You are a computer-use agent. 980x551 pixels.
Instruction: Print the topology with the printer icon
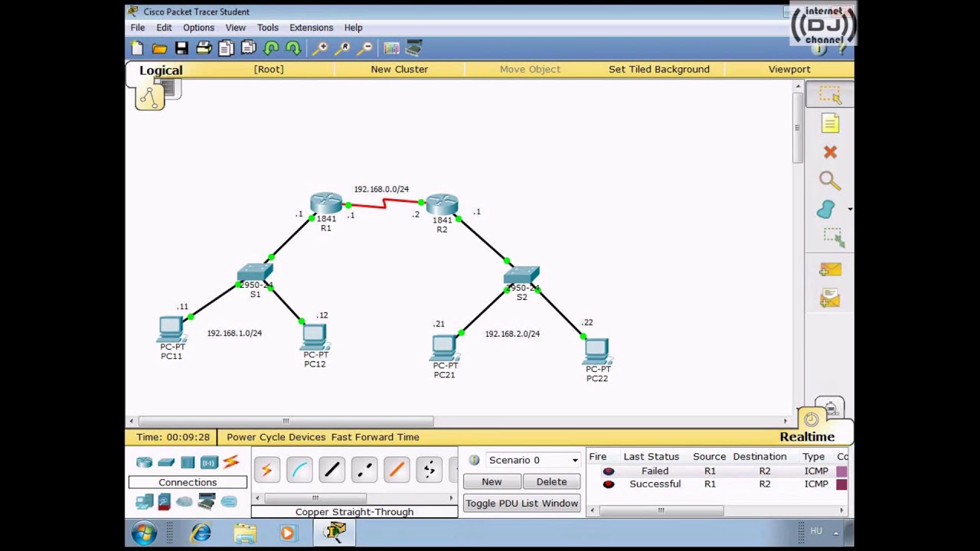[204, 48]
